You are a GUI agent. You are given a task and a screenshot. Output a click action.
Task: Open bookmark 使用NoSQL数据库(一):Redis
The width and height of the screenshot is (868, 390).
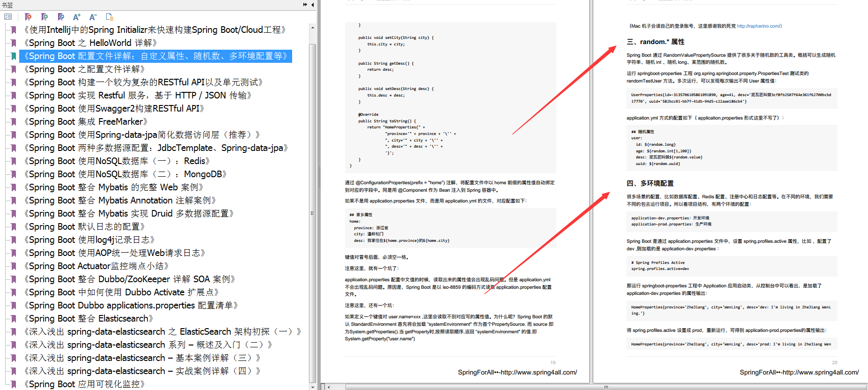point(117,161)
